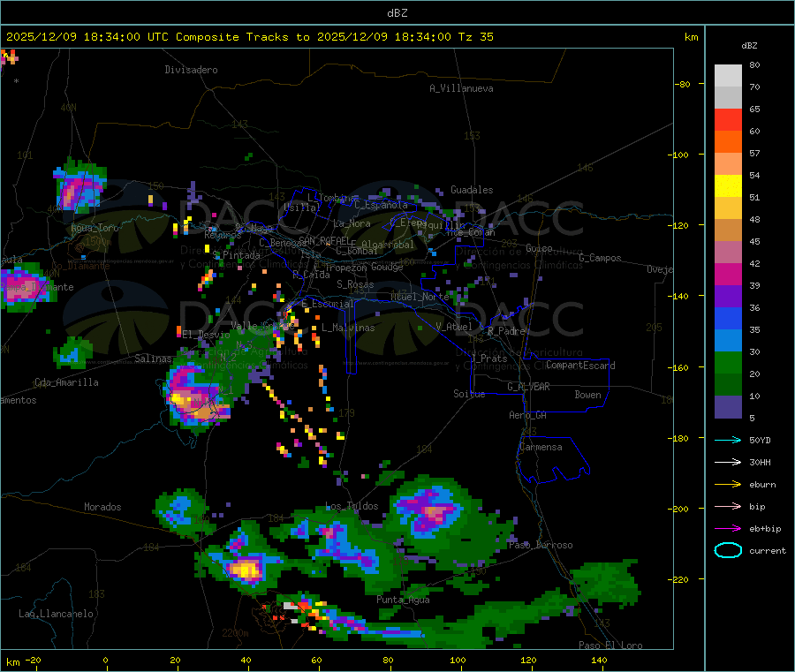Screen dimensions: 795x672
Task: Click the G_ALVEAR map label
Action: pos(528,387)
